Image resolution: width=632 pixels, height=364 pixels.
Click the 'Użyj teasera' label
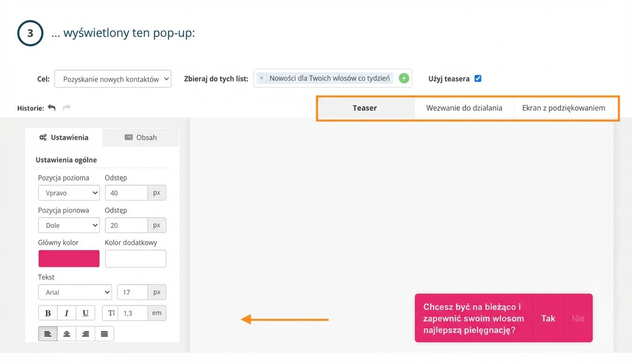(x=449, y=79)
